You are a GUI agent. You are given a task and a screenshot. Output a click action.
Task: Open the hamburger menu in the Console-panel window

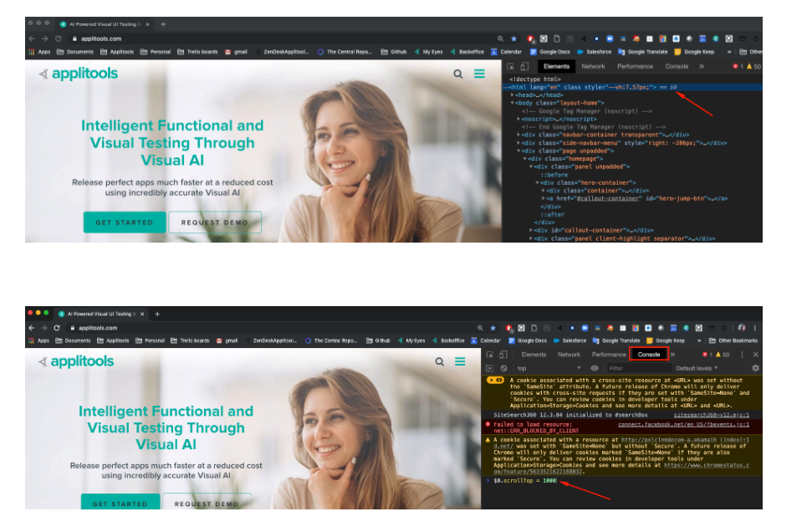click(460, 361)
